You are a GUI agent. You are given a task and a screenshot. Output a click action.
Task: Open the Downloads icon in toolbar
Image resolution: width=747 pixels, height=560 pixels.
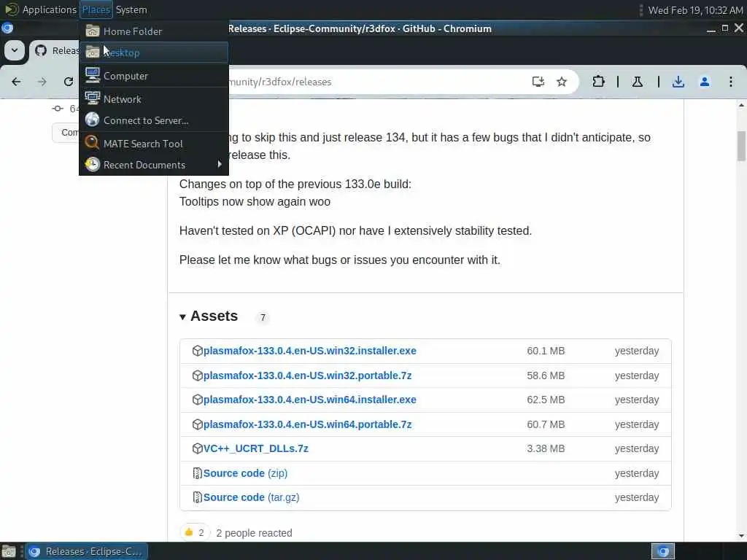point(678,82)
